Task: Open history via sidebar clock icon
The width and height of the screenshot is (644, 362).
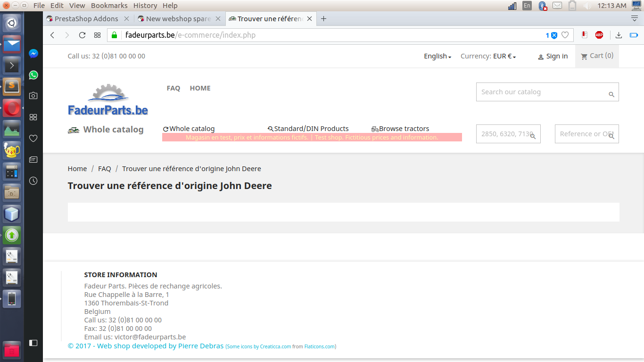Action: (33, 181)
